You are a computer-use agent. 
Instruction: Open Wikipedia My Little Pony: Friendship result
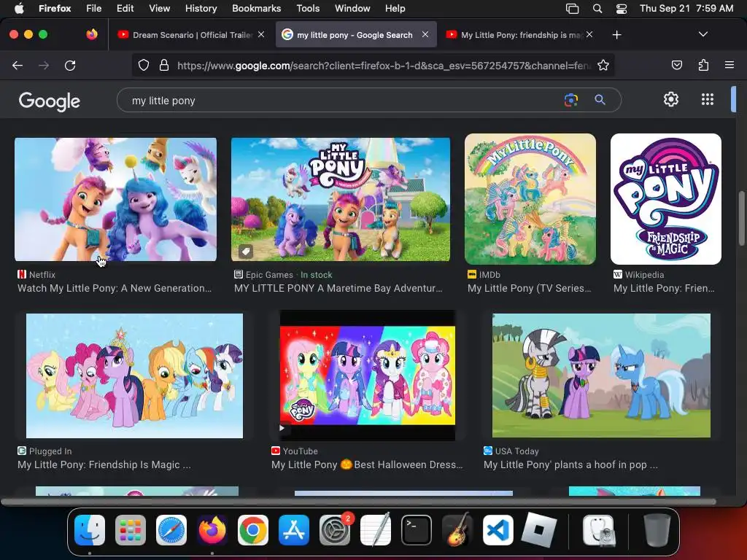coord(664,288)
